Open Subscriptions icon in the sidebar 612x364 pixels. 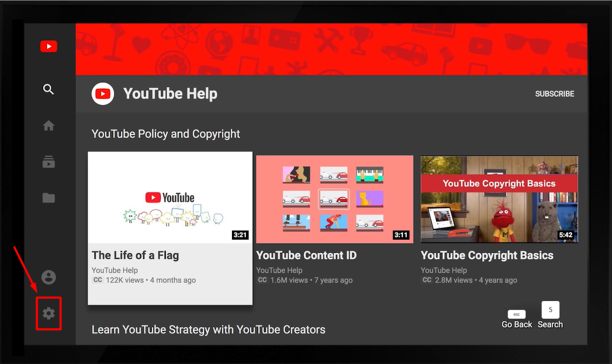[x=49, y=162]
